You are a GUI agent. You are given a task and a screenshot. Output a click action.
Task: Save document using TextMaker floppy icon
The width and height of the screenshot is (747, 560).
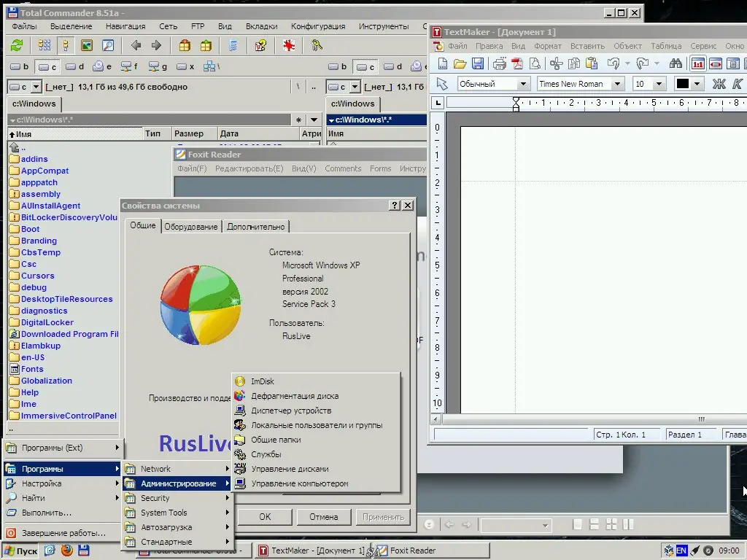pyautogui.click(x=477, y=63)
